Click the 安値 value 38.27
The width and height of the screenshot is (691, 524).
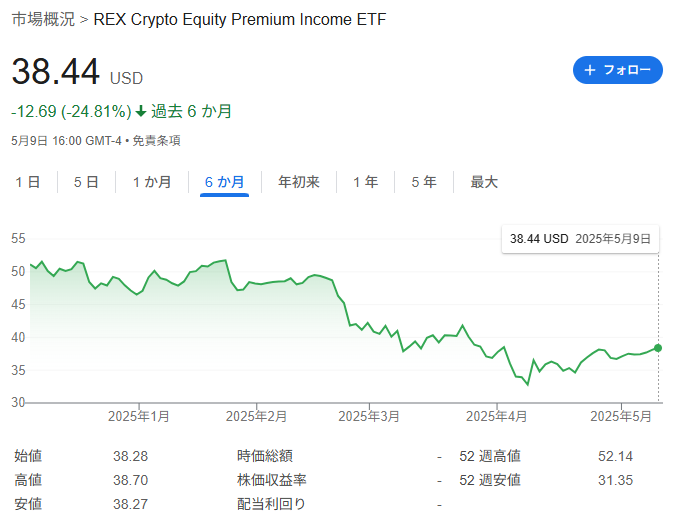coord(130,504)
